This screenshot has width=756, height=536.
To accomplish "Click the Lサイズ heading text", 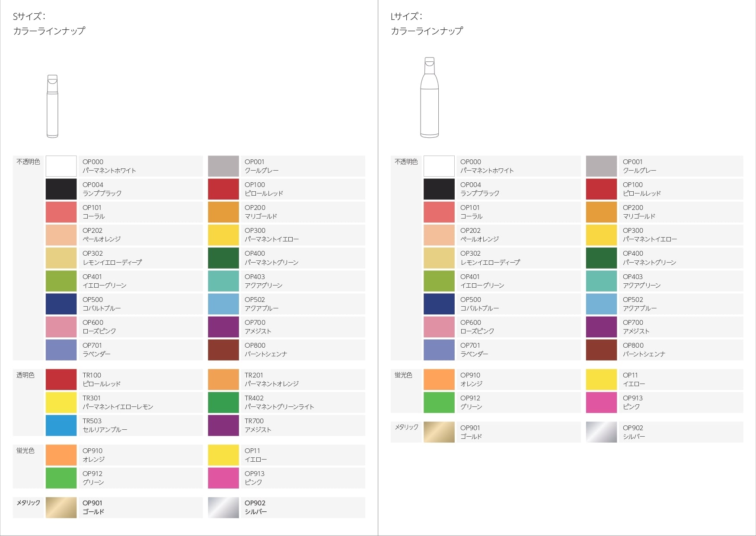I will (407, 16).
